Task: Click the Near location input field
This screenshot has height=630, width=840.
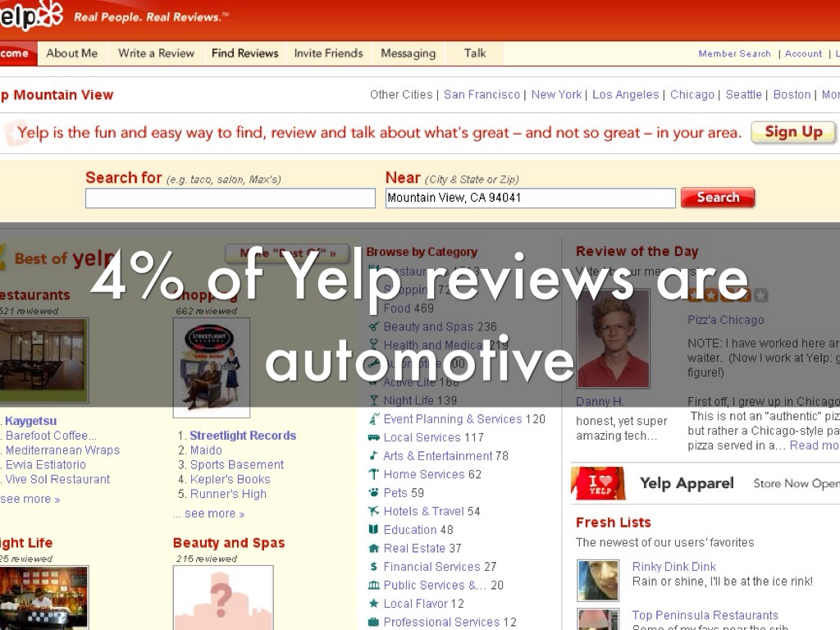Action: pos(530,198)
